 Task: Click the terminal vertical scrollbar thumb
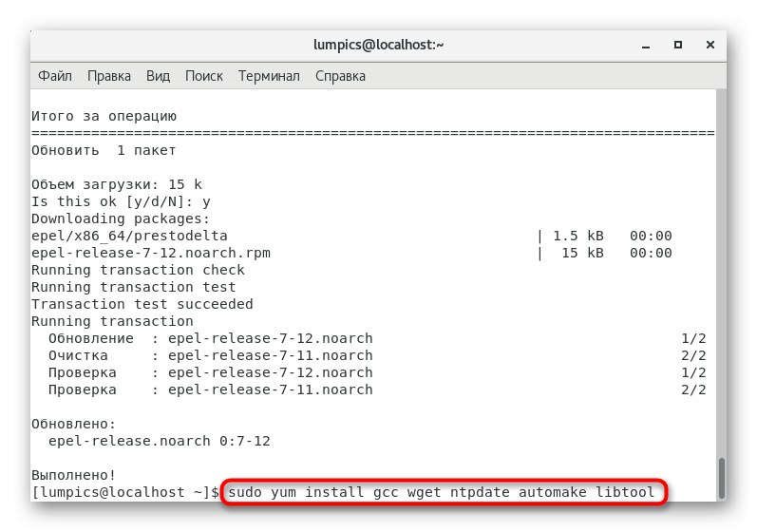722,478
